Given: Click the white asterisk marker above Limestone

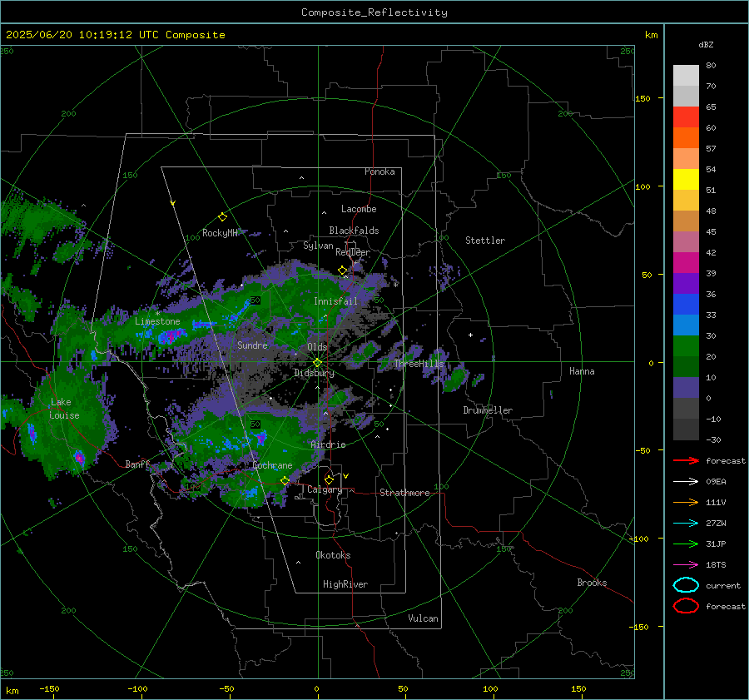Looking at the screenshot, I should click(157, 314).
